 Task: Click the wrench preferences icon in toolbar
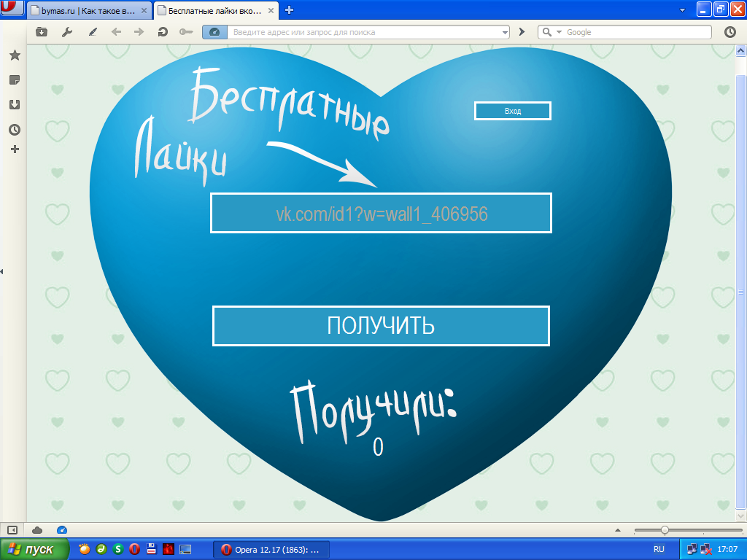(x=67, y=32)
